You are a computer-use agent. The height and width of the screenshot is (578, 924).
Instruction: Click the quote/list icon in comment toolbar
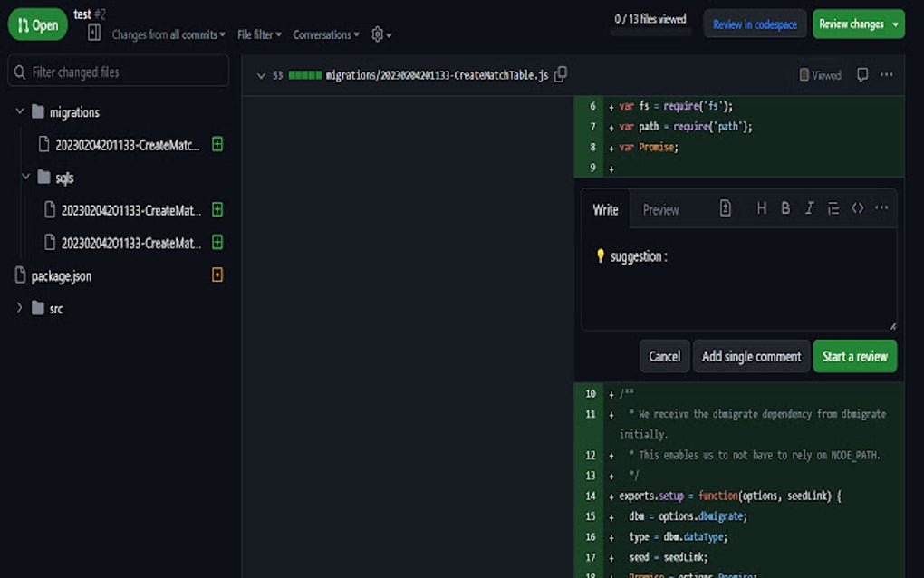click(833, 207)
